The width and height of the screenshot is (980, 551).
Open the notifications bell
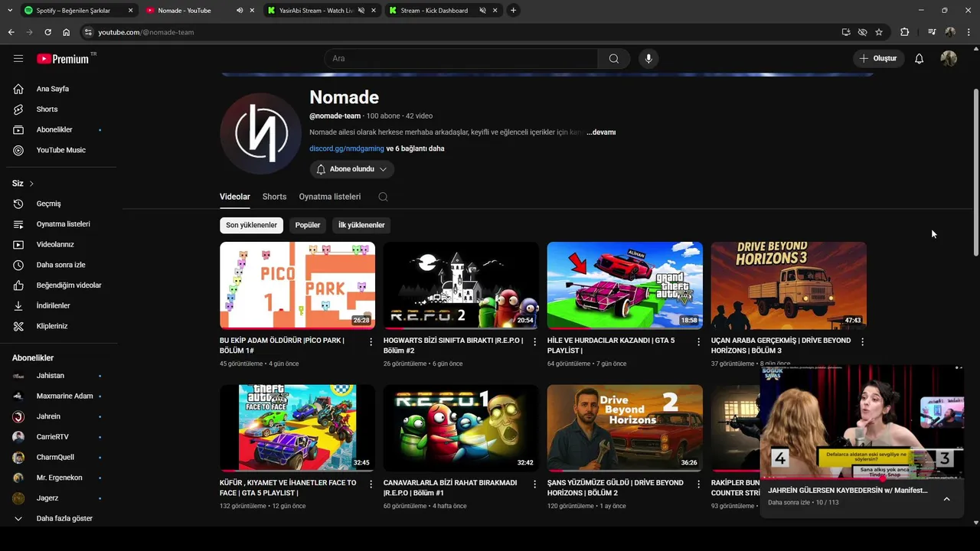(919, 59)
